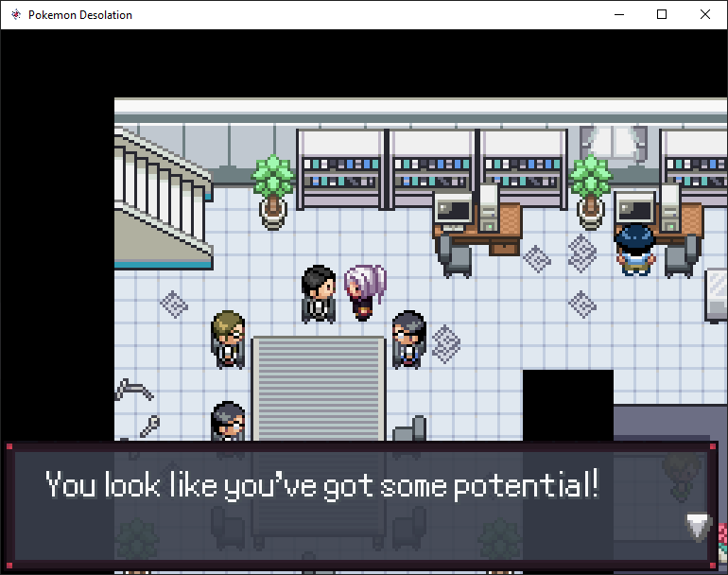728x575 pixels.
Task: Click the gray shutter panel in the floor
Action: (319, 389)
